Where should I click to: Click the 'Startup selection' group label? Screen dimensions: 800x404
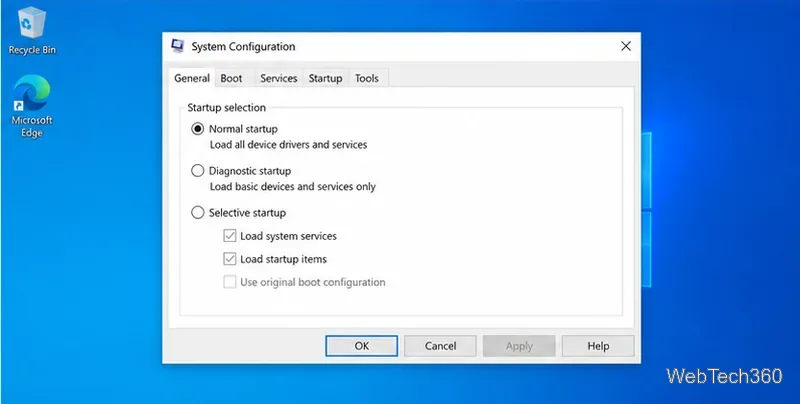click(x=227, y=108)
